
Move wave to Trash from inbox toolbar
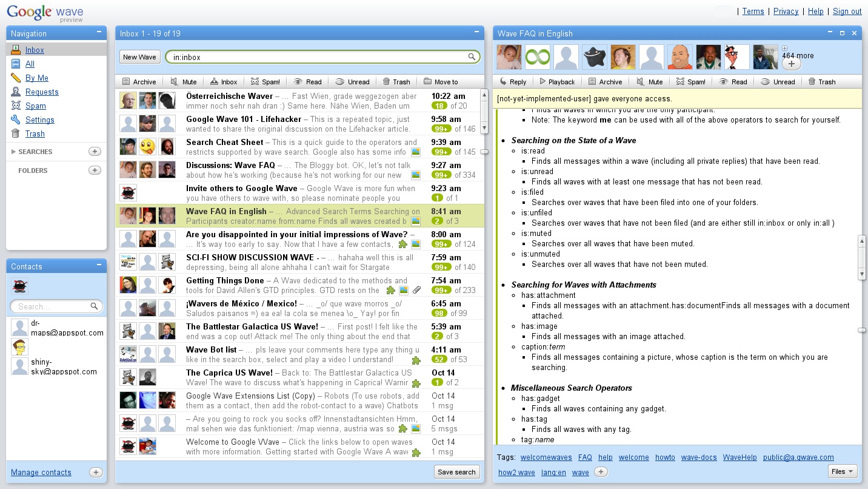pyautogui.click(x=396, y=82)
